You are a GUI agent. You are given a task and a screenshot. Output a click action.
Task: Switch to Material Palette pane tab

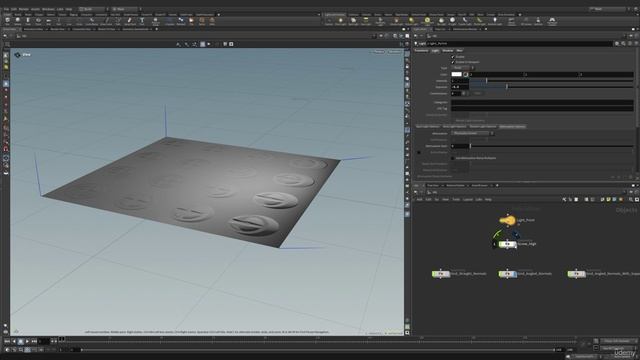(x=456, y=185)
